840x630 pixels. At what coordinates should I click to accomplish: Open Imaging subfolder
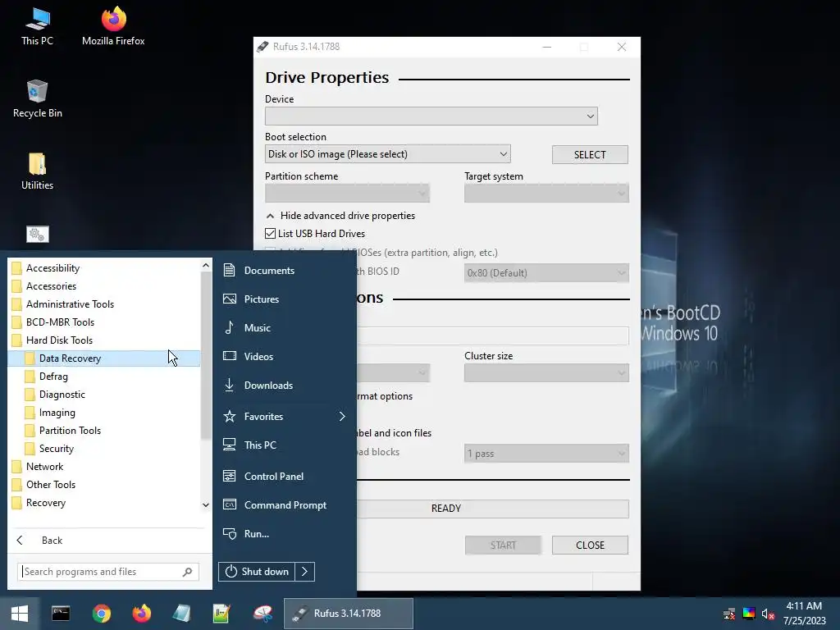104,413
